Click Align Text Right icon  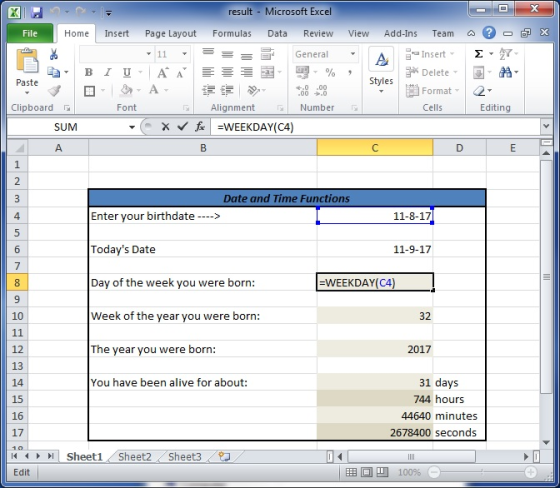click(246, 72)
